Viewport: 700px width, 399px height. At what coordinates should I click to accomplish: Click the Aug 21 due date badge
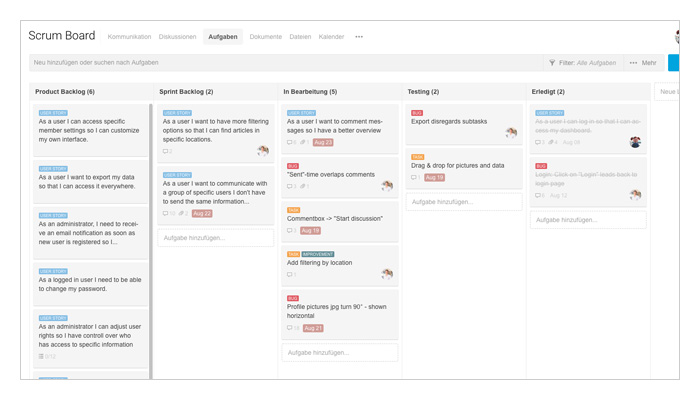(313, 328)
